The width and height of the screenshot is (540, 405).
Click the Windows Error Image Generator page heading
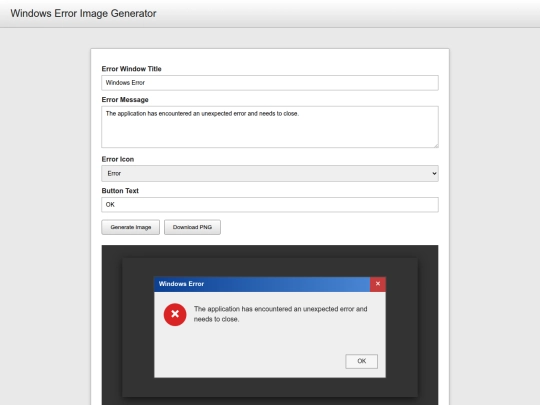click(83, 13)
